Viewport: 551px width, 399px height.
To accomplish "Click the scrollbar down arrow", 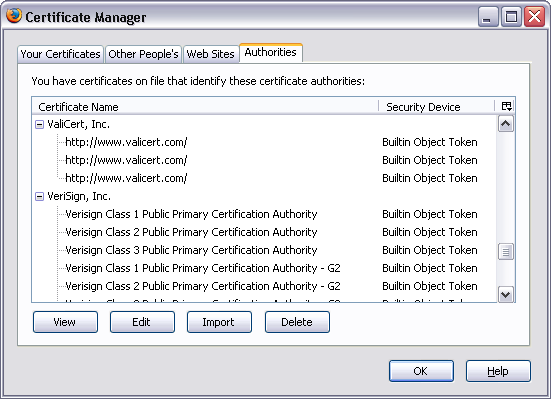I will tap(506, 294).
